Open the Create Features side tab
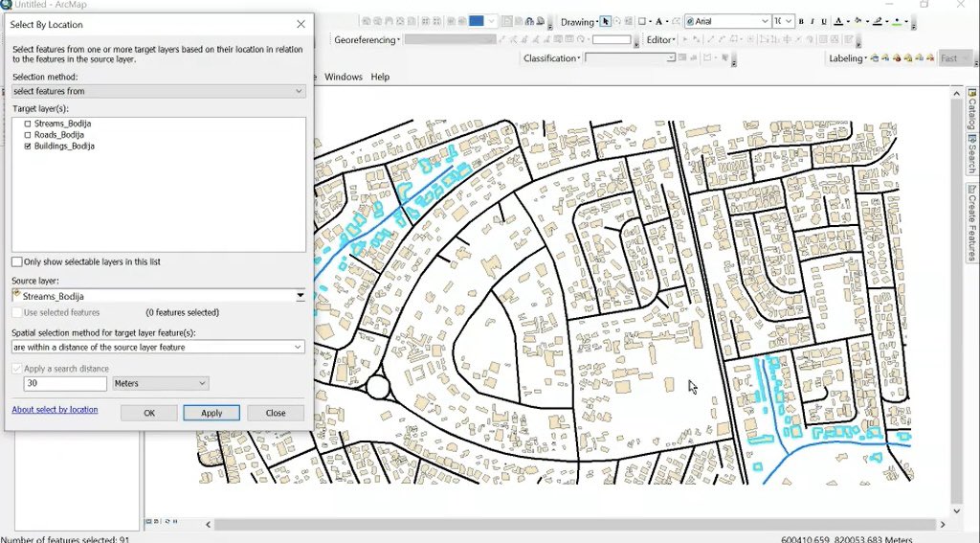 [x=972, y=223]
